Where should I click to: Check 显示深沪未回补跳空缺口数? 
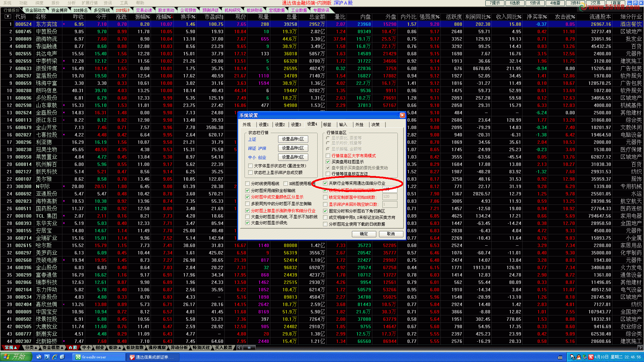tap(325, 204)
